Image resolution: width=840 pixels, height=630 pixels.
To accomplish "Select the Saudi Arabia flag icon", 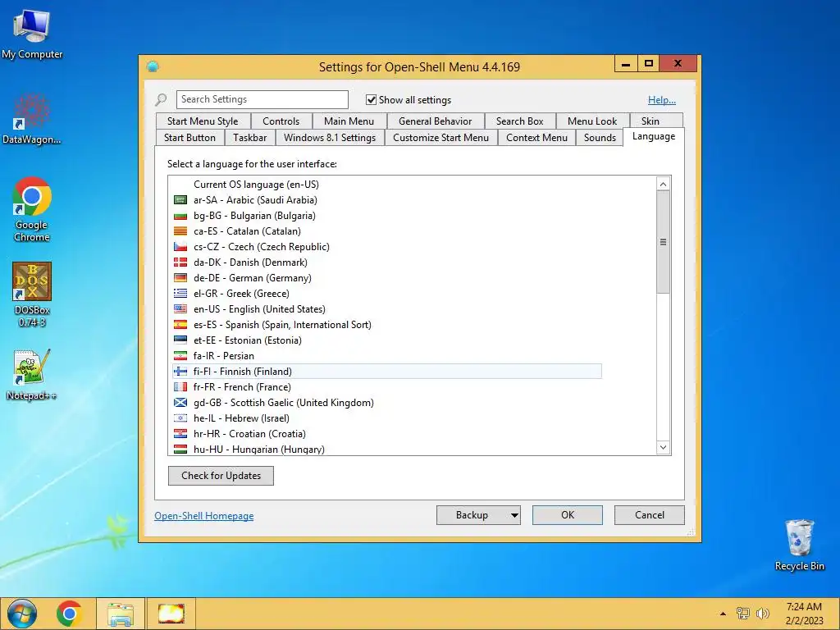I will click(x=180, y=200).
